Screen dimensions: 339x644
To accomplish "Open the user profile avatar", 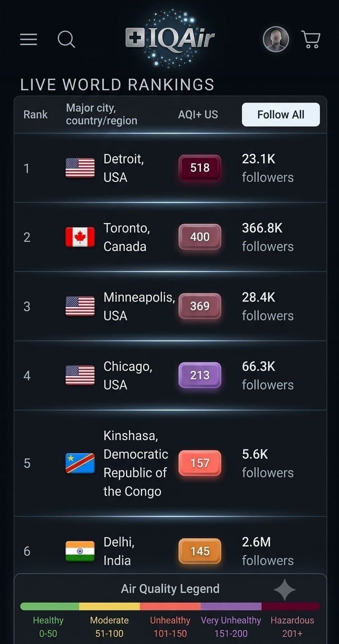I will click(x=276, y=39).
